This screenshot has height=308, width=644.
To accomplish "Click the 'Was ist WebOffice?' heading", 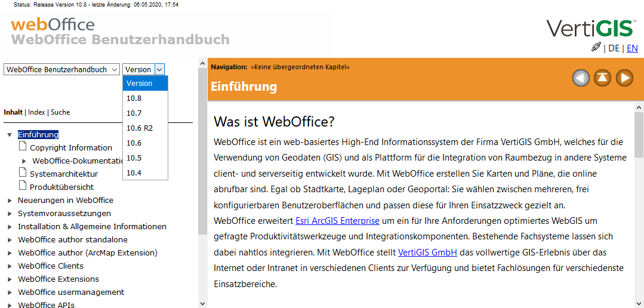I will coord(275,122).
